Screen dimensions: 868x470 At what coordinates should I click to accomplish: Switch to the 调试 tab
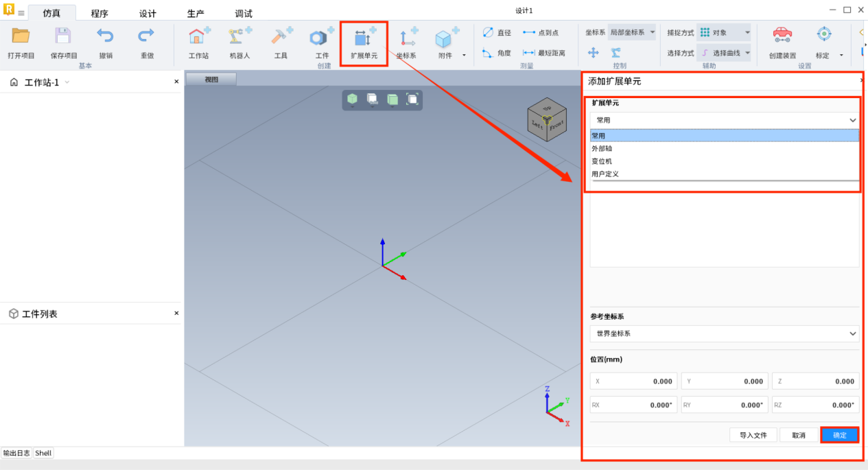click(244, 13)
